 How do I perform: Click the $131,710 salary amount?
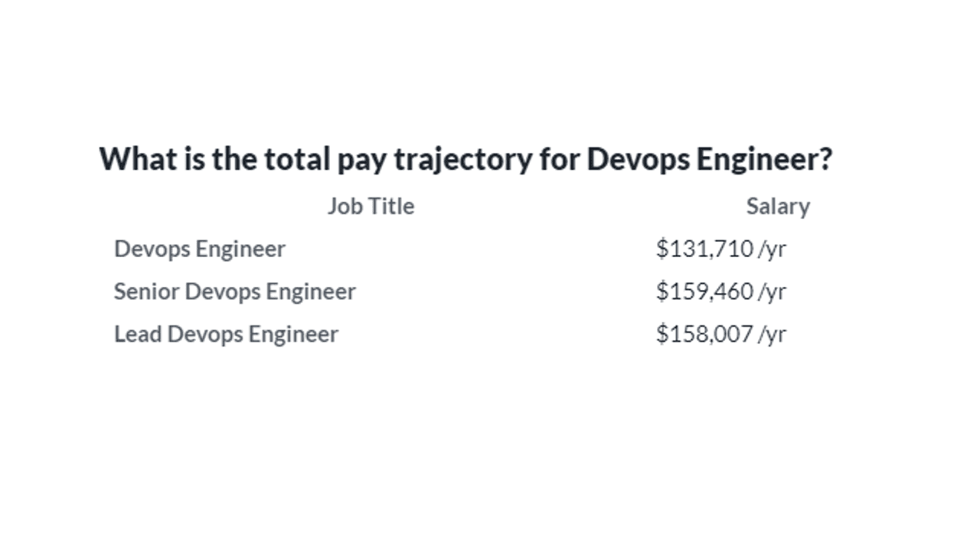pyautogui.click(x=704, y=249)
